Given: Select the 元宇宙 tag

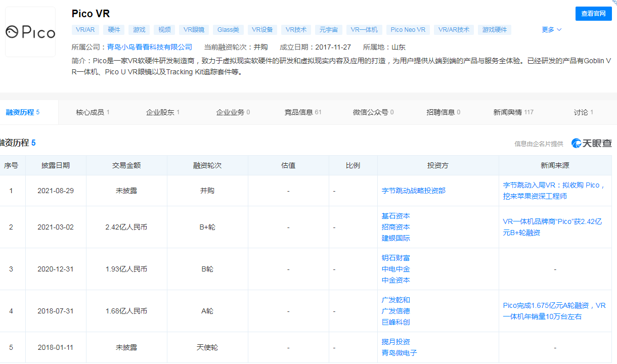Looking at the screenshot, I should [x=329, y=30].
